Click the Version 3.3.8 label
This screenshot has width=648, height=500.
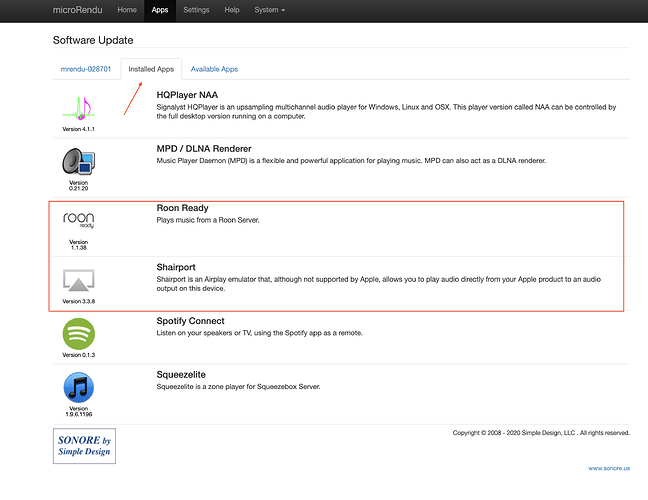pyautogui.click(x=79, y=301)
